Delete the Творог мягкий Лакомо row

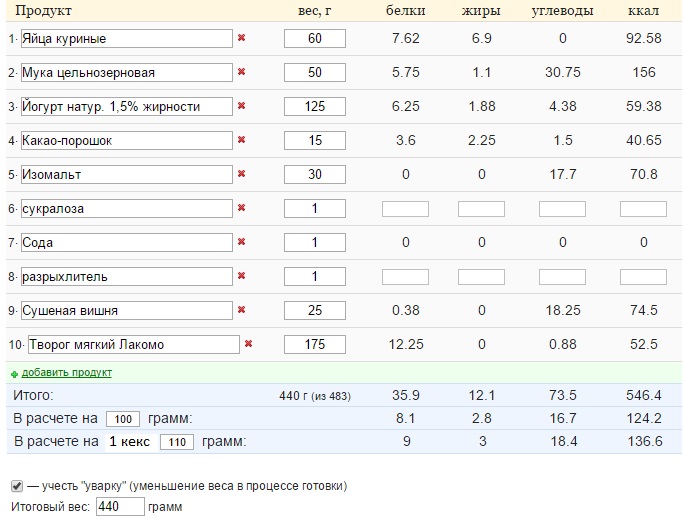(249, 345)
